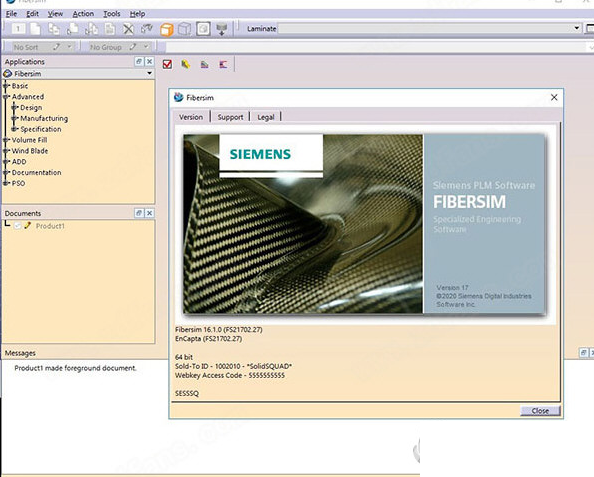
Task: Expand the Wind Blade node
Action: (x=6, y=151)
